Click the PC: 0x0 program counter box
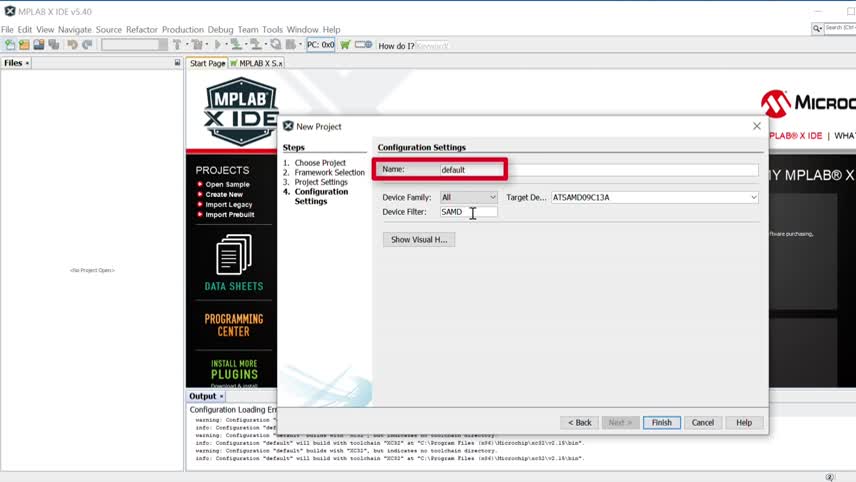 (x=320, y=45)
